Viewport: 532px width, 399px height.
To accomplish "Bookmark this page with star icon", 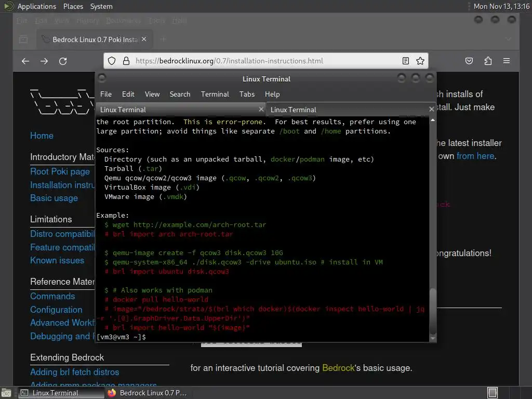I will (420, 61).
